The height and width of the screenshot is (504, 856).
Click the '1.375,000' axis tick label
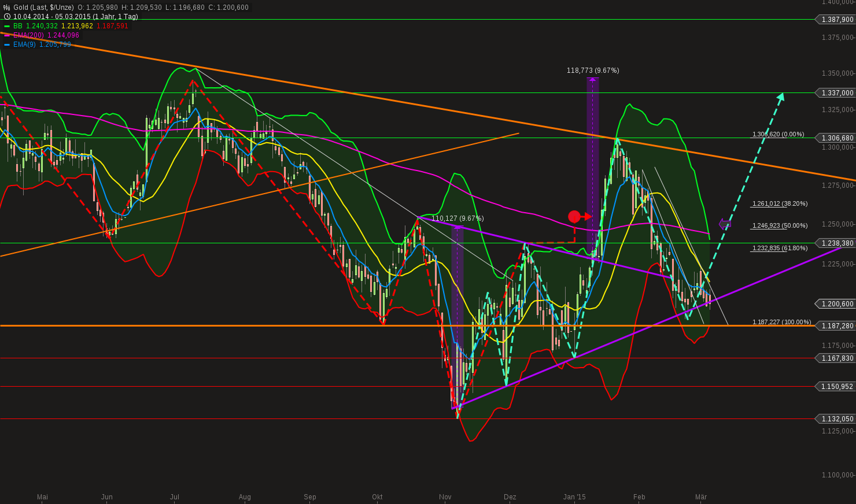pos(837,38)
